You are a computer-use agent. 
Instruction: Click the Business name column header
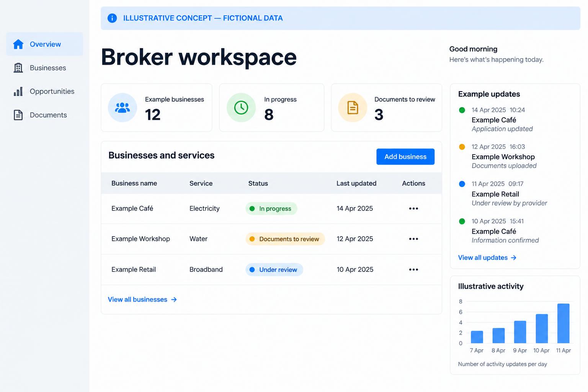(134, 183)
